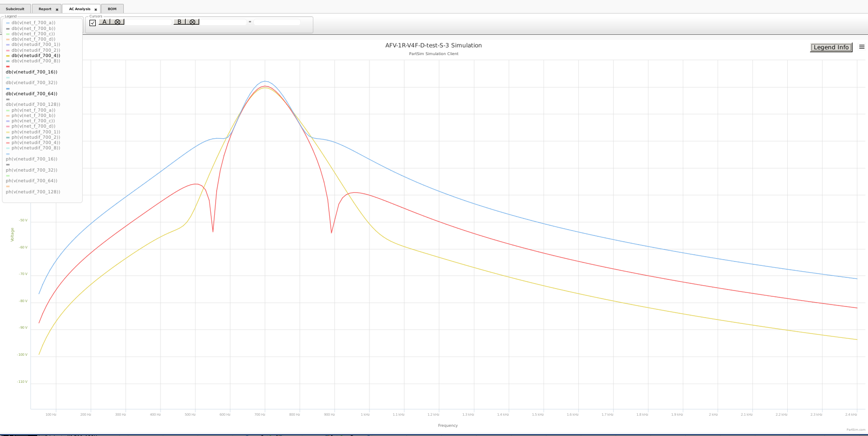Close the Report tab
868x436 pixels.
click(x=57, y=9)
